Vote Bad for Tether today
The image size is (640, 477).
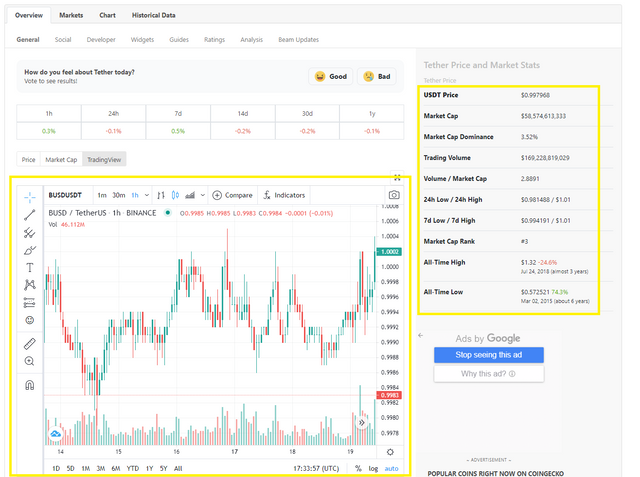coord(377,76)
